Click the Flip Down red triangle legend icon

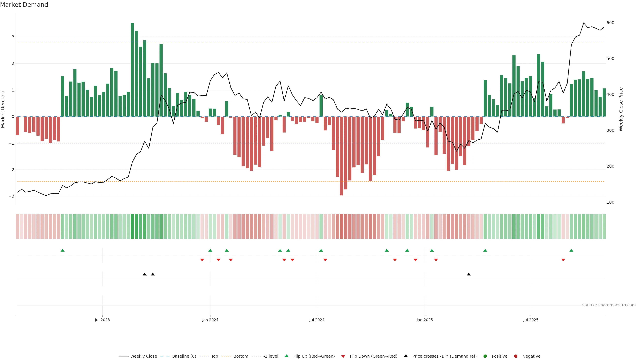[x=343, y=356]
